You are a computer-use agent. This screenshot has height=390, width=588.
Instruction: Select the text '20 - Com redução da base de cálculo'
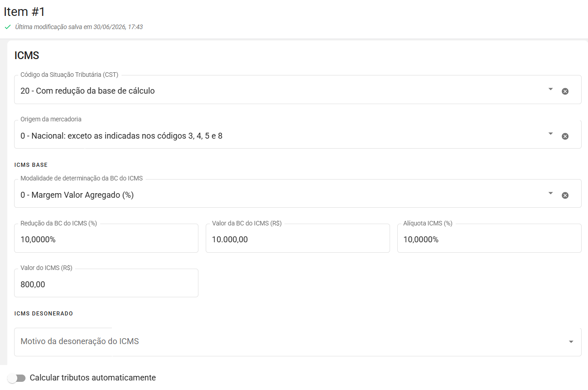coord(87,91)
